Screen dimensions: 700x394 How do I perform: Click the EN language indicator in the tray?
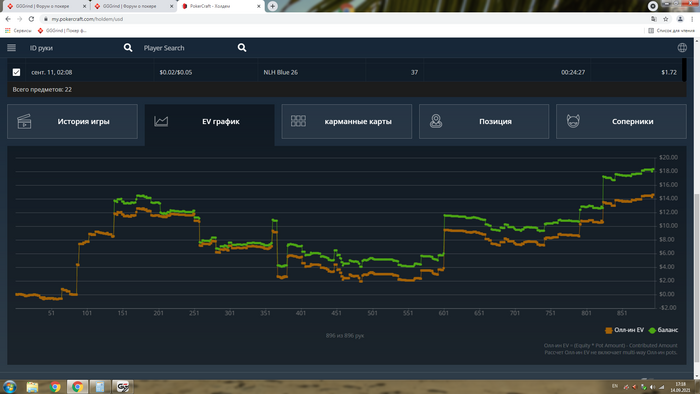click(x=615, y=386)
